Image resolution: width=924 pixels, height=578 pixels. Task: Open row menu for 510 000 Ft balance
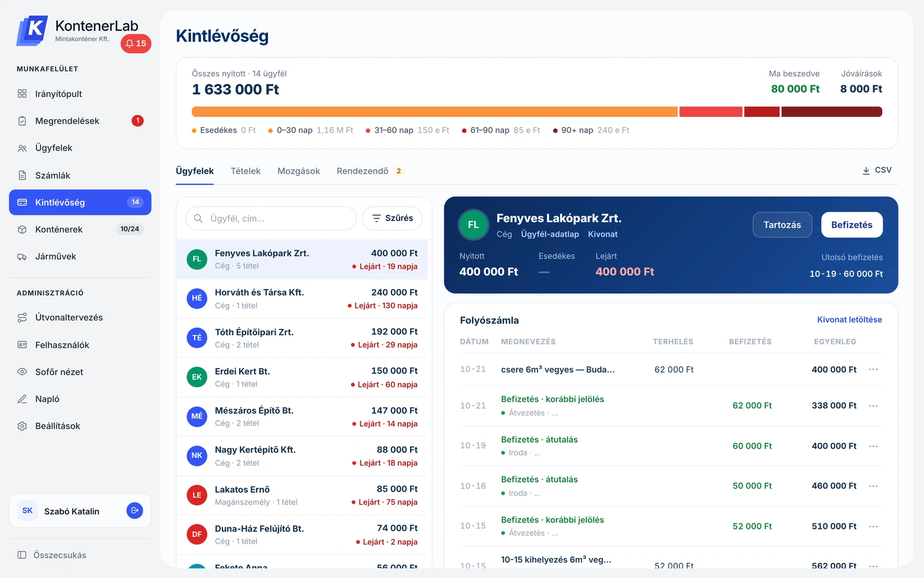873,527
